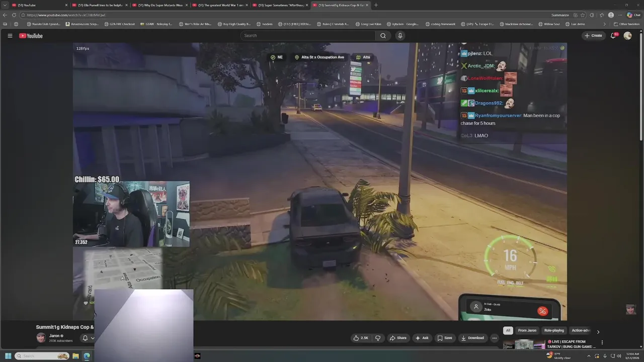Like the video with thumbs up
Viewport: 644px width, 362px height.
click(x=362, y=338)
